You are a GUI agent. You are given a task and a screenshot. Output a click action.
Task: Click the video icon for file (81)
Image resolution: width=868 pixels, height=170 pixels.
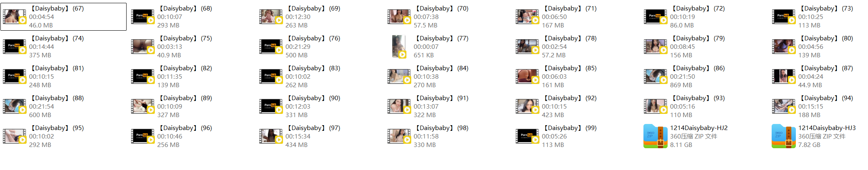click(15, 76)
